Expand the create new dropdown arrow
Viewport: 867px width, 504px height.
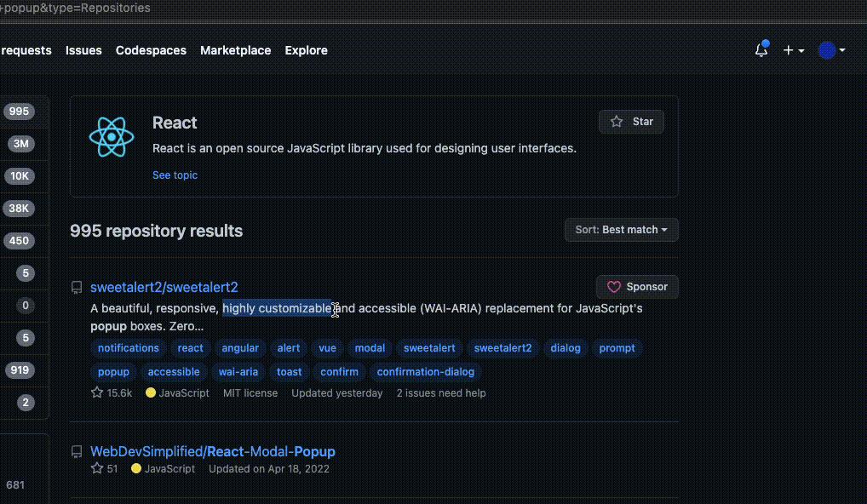[801, 50]
